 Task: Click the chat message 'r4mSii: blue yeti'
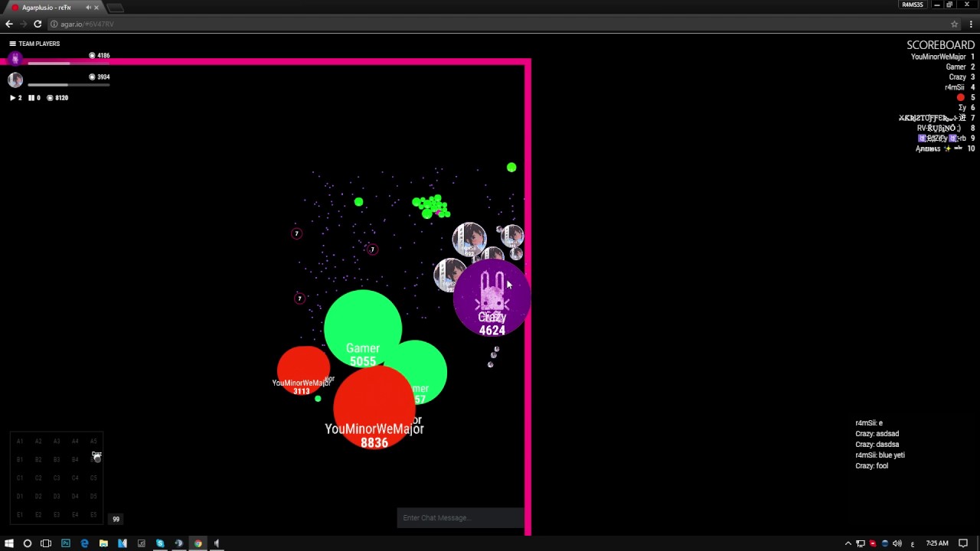[880, 455]
